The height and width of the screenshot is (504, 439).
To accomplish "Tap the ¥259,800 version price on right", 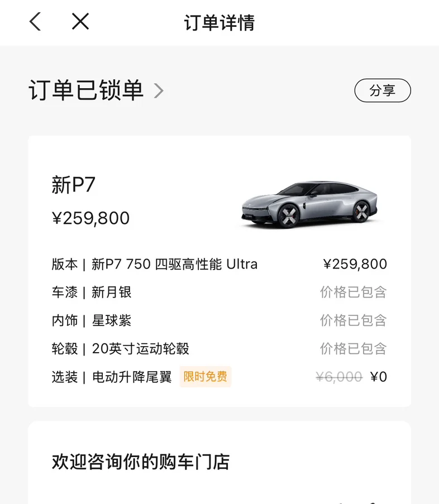I will click(355, 264).
